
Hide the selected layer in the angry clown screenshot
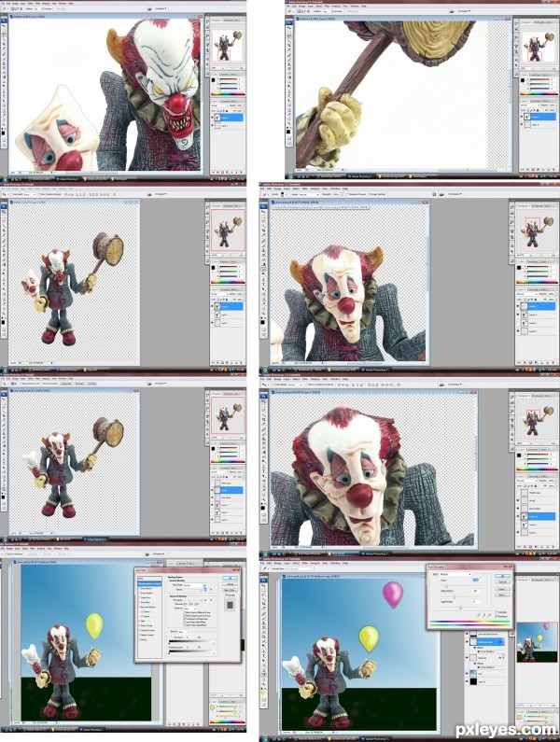click(212, 118)
